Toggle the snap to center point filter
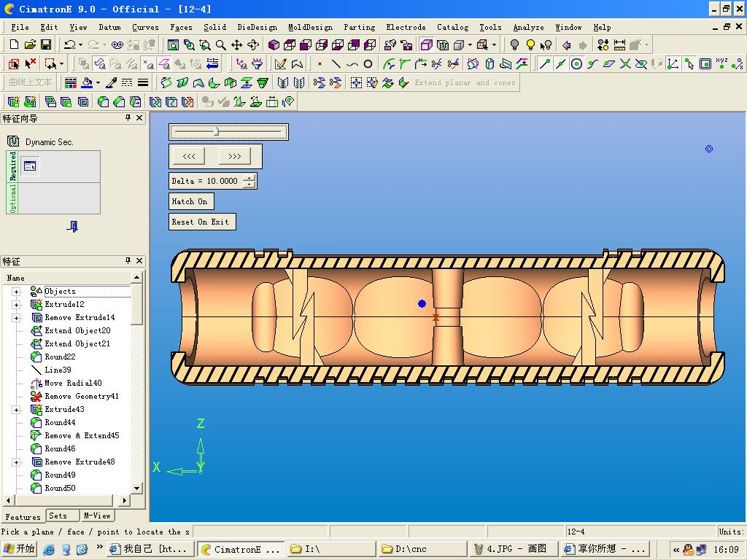747x560 pixels. click(576, 64)
